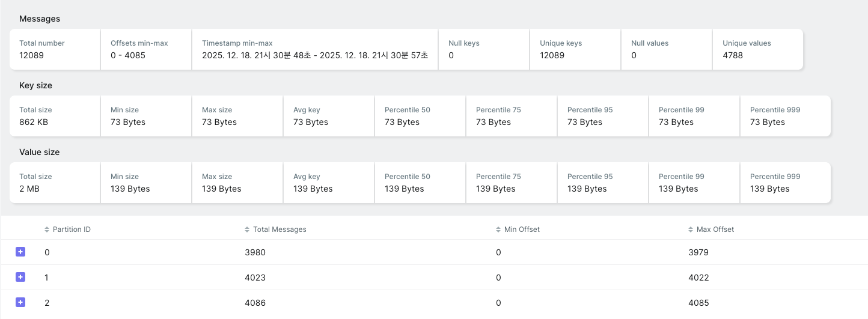Click Key size total 862 KB
The height and width of the screenshot is (319, 868).
[x=34, y=122]
